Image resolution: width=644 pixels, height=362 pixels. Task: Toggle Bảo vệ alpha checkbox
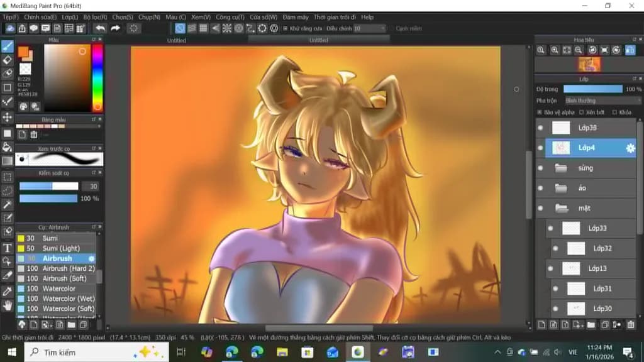click(539, 112)
